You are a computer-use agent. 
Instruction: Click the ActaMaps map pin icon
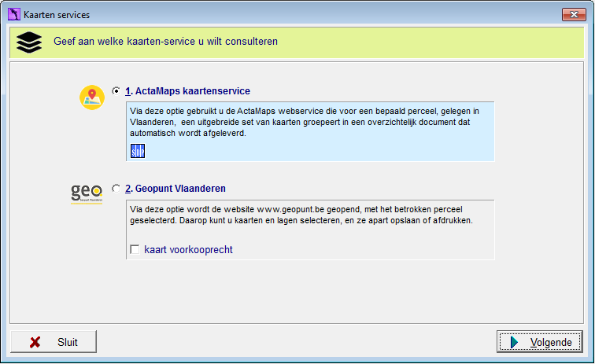coord(92,97)
